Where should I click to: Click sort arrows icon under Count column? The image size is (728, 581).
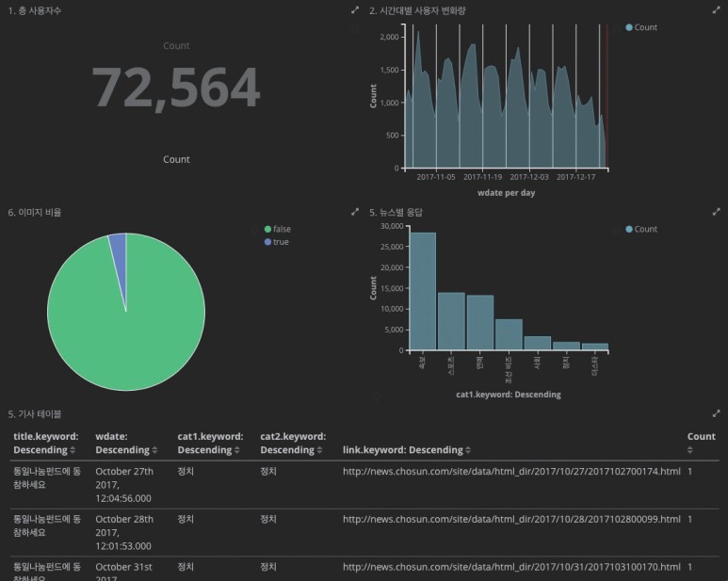pyautogui.click(x=690, y=450)
